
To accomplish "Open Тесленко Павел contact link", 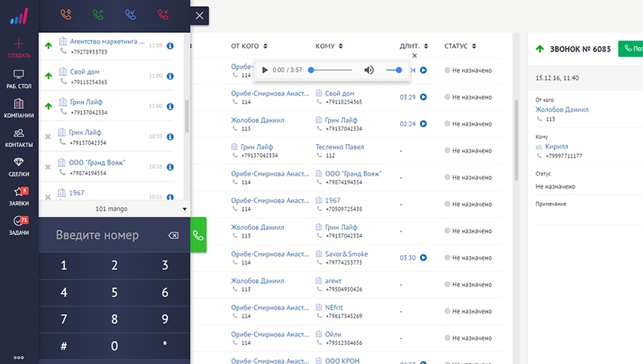I will click(x=340, y=146).
